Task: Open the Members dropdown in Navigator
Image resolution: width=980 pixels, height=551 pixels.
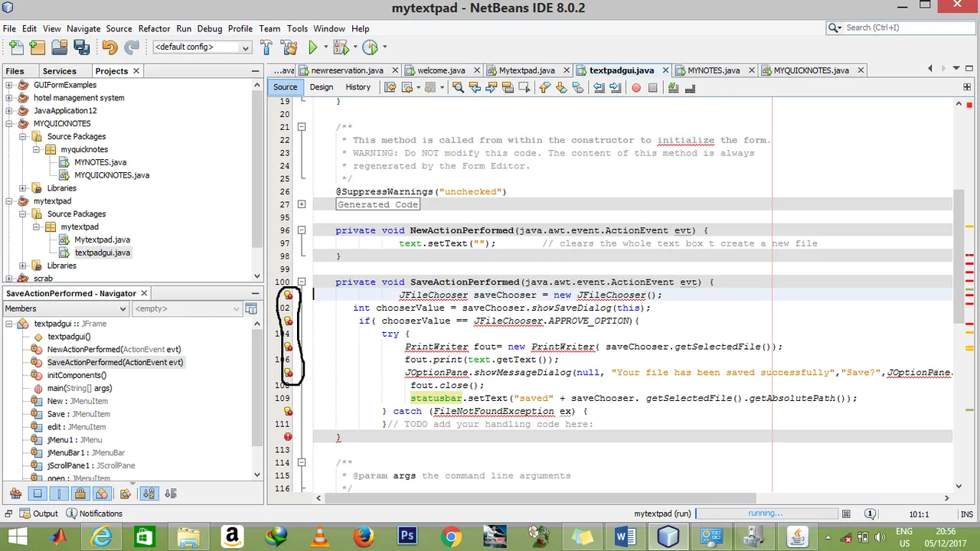Action: (x=66, y=308)
